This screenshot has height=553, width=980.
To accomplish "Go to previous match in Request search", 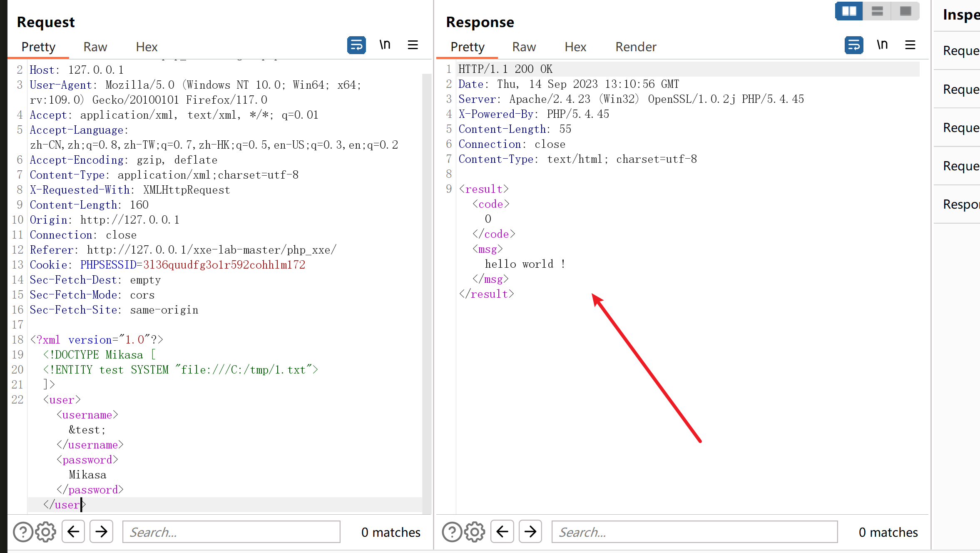I will pyautogui.click(x=73, y=531).
